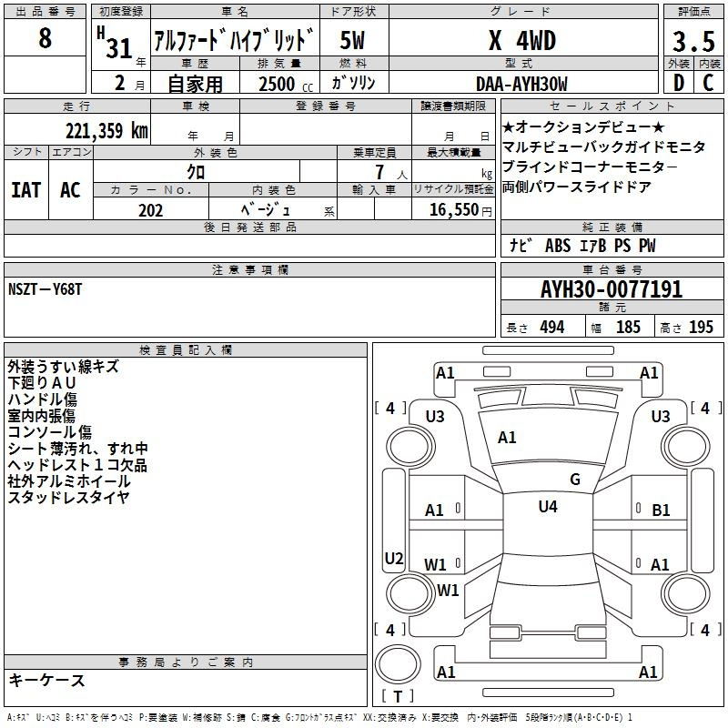This screenshot has width=728, height=728.
Task: Click equipment list ナビ ABS エアB PS PW
Action: tap(582, 246)
